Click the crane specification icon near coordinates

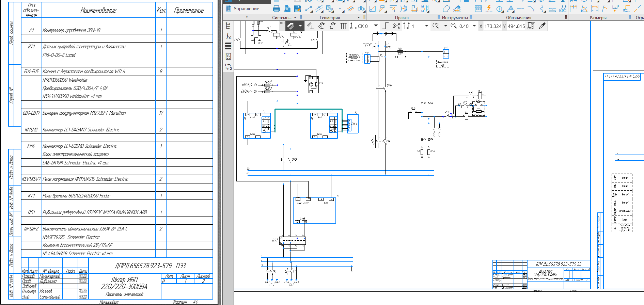pos(531,26)
